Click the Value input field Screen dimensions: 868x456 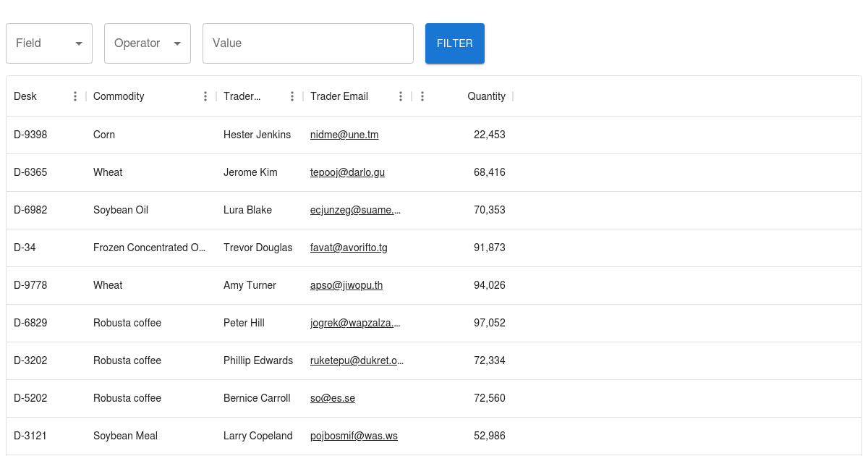click(x=307, y=43)
